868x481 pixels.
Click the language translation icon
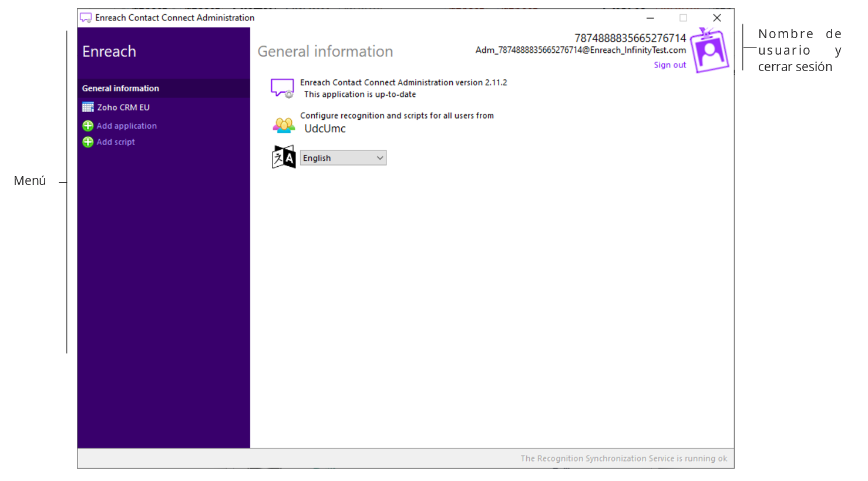tap(284, 157)
